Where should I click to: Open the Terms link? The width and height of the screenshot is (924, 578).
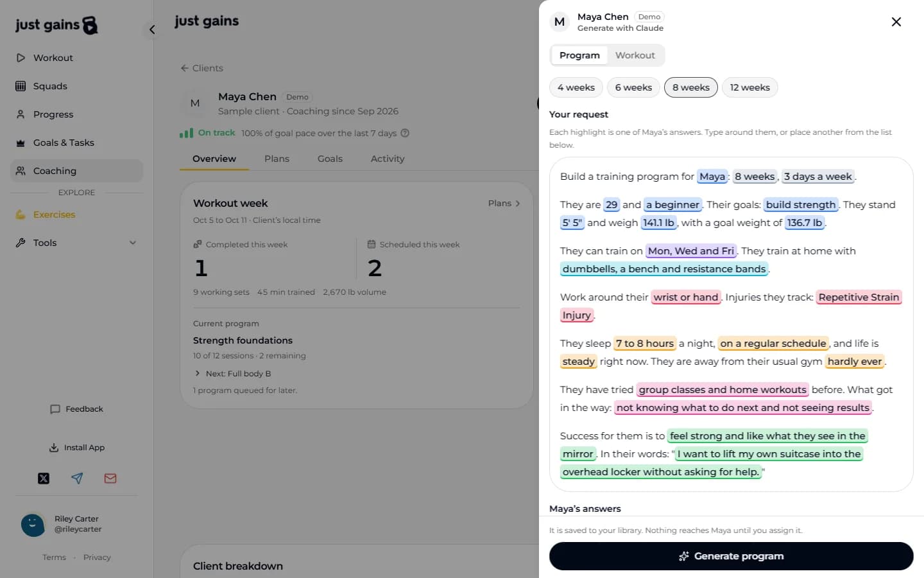coord(54,557)
